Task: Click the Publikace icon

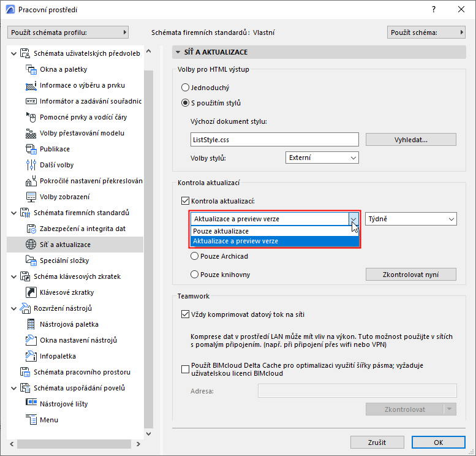Action: (x=31, y=149)
